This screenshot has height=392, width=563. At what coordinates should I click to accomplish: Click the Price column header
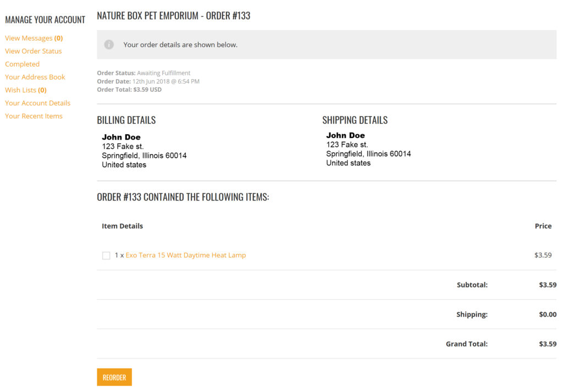coord(543,226)
